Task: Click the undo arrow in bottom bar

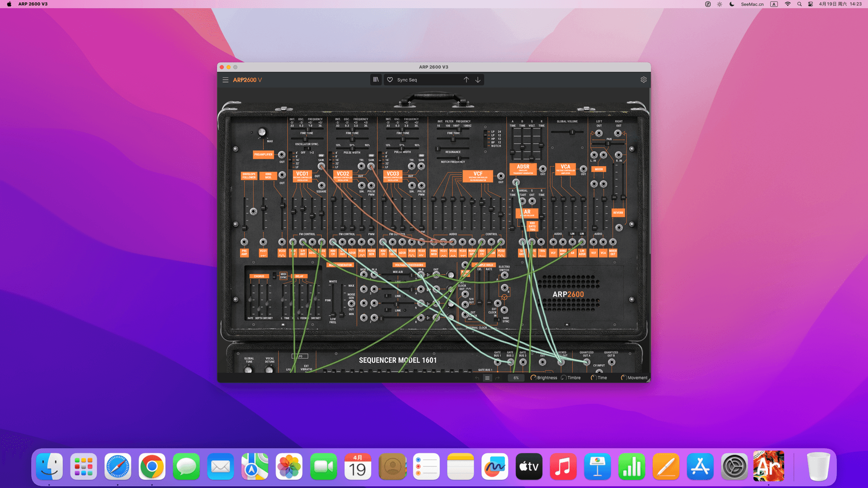Action: coord(477,378)
